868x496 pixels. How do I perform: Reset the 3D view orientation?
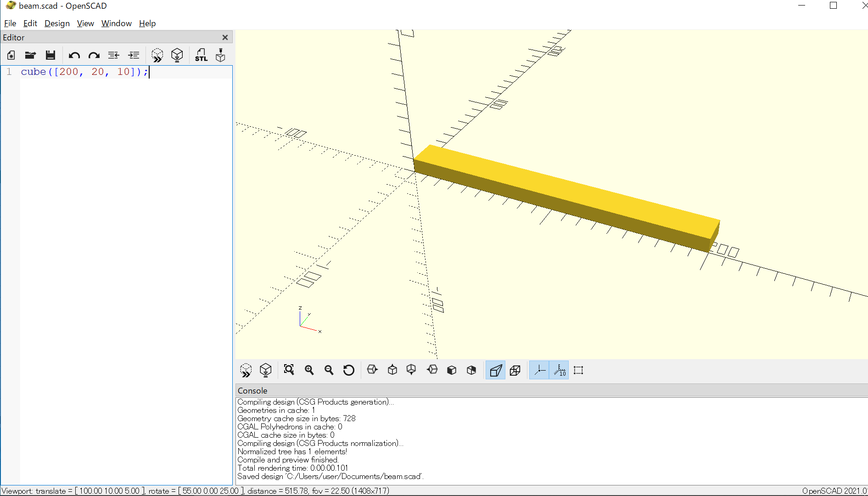[x=349, y=370]
